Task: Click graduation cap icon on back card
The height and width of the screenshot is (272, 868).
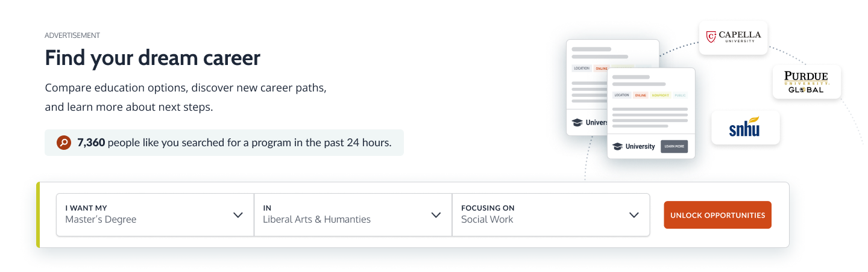Action: click(577, 123)
